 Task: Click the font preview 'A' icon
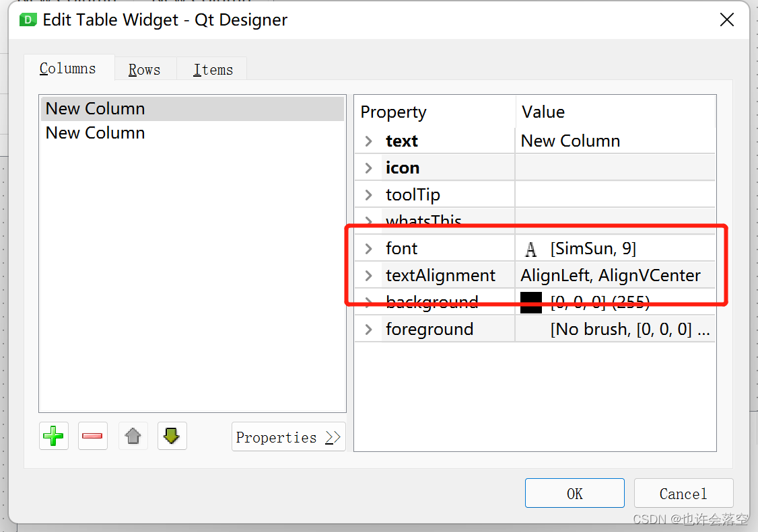click(531, 248)
